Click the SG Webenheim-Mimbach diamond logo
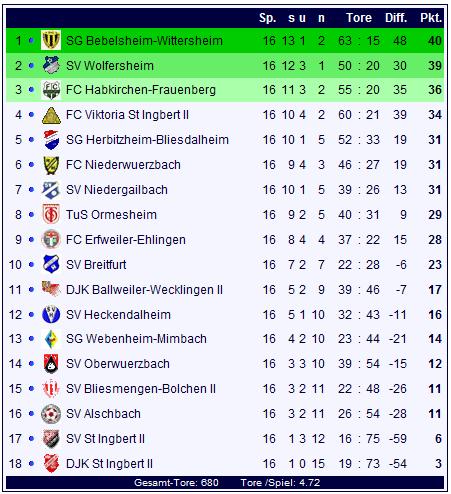This screenshot has width=451, height=494. tap(51, 339)
